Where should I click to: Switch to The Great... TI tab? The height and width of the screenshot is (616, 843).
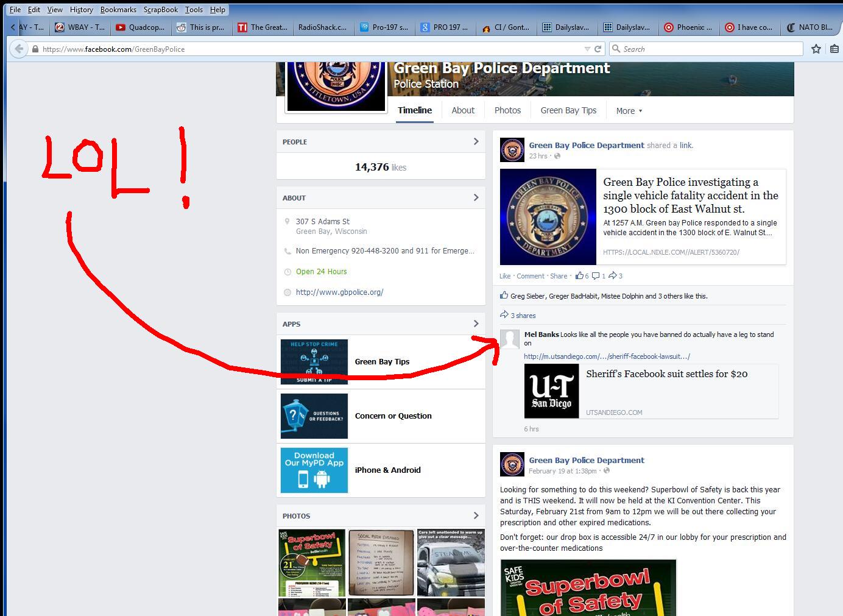[x=263, y=27]
